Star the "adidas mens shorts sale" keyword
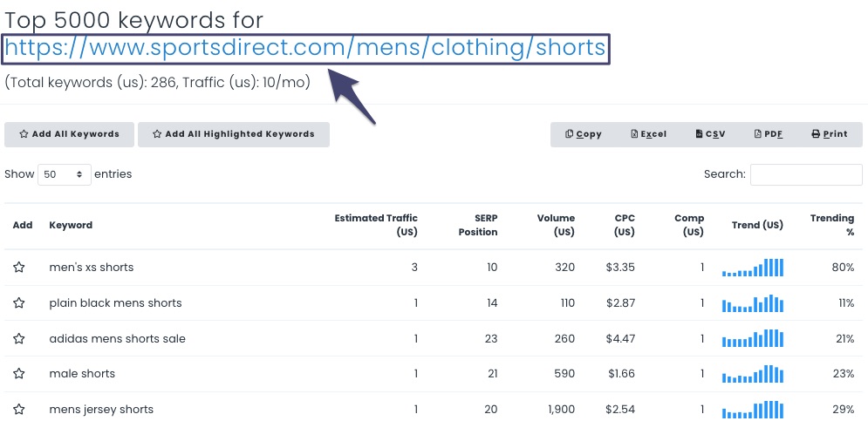The height and width of the screenshot is (421, 868). [x=19, y=339]
